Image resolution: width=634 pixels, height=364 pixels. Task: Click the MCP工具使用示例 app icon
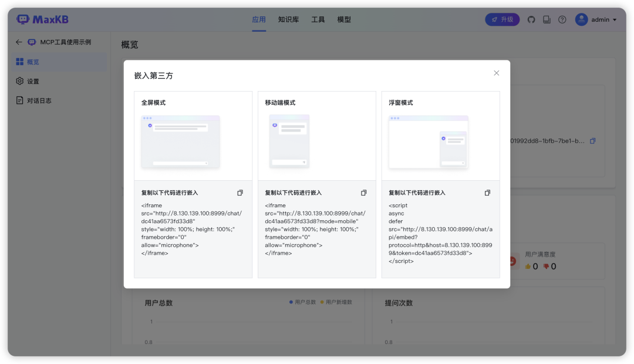32,42
